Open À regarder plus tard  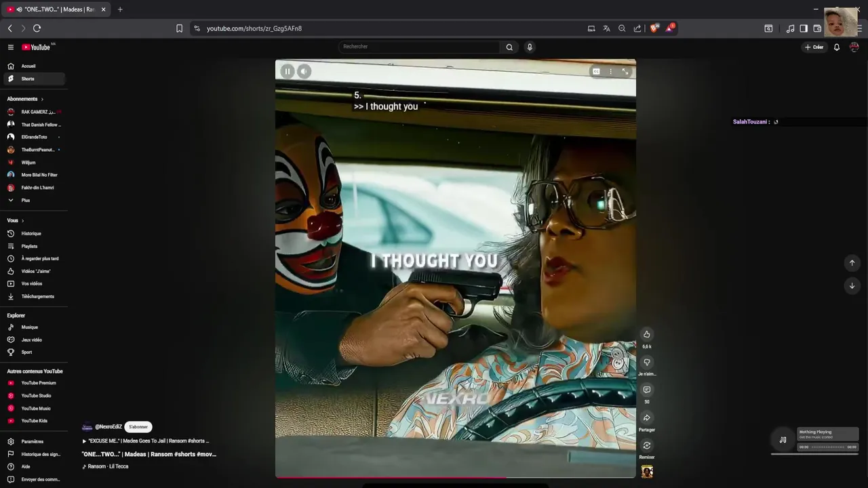point(34,258)
